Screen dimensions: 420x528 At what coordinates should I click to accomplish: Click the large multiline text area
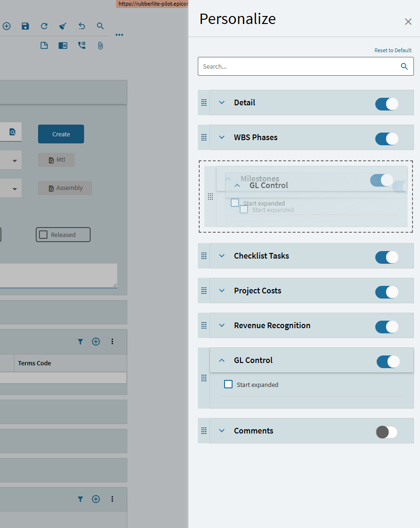pos(58,276)
